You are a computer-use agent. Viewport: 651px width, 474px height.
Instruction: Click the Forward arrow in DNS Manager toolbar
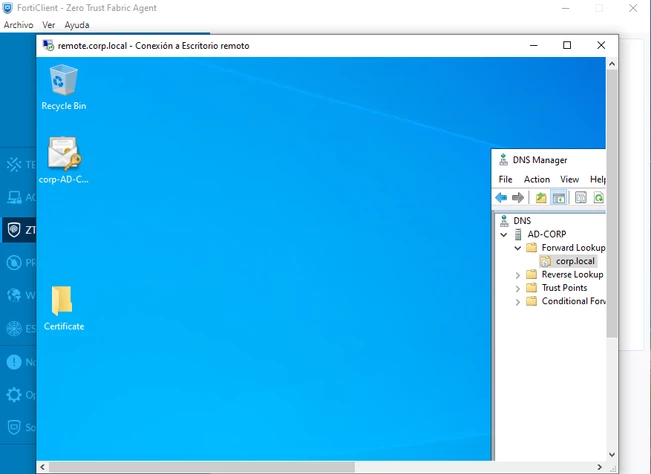tap(518, 198)
